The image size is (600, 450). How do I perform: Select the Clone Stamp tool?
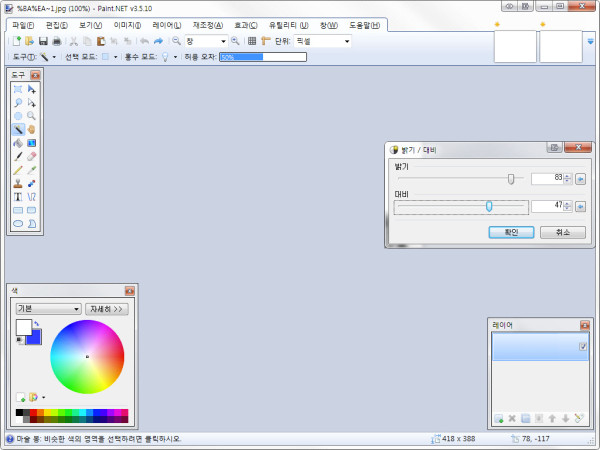[18, 184]
